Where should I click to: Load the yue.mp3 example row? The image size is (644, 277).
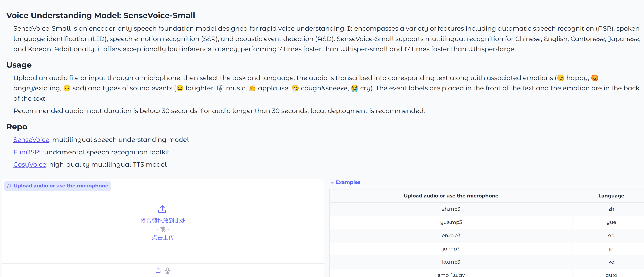click(487, 222)
